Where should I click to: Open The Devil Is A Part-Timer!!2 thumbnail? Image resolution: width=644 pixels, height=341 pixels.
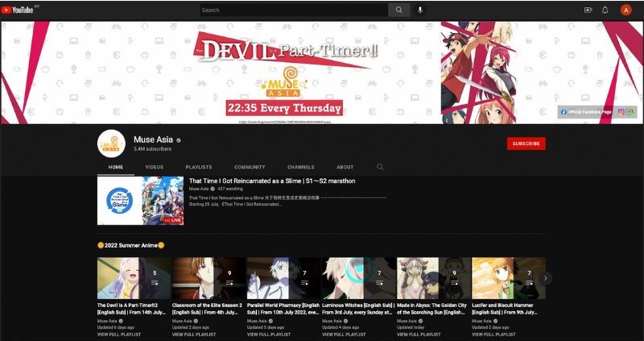(x=134, y=278)
